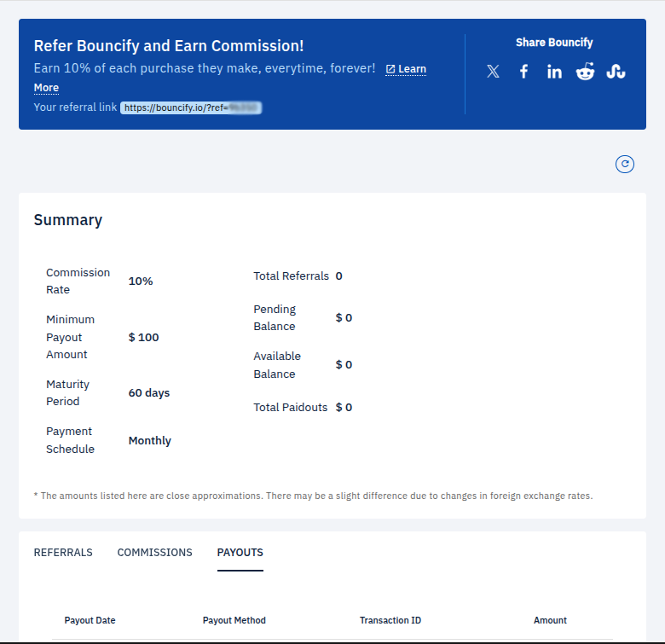Share Bouncify on LinkedIn
The height and width of the screenshot is (644, 665).
pyautogui.click(x=554, y=72)
